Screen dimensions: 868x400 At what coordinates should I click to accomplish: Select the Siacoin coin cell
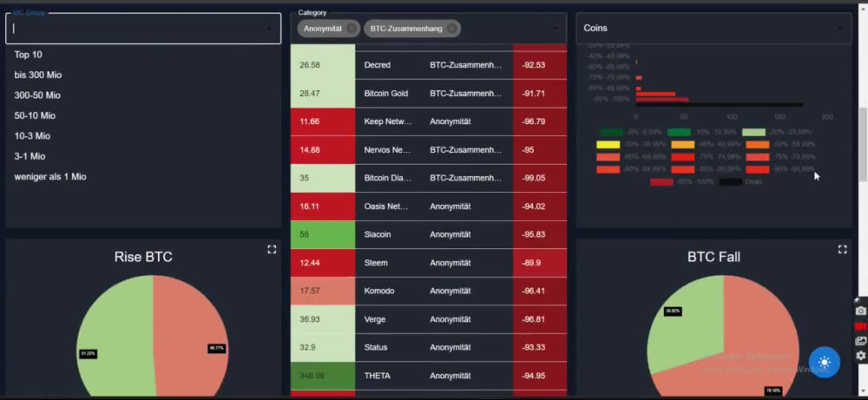pos(388,234)
